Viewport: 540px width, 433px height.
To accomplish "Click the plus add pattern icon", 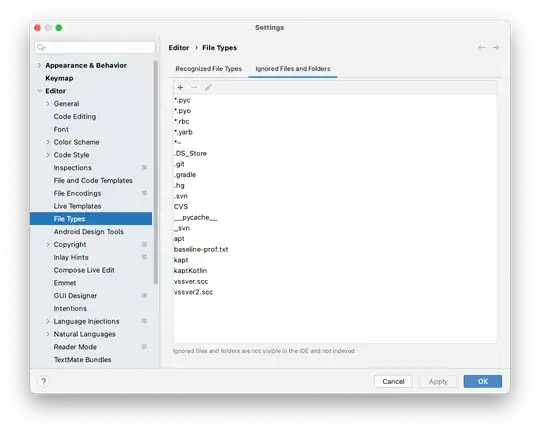I will (180, 87).
